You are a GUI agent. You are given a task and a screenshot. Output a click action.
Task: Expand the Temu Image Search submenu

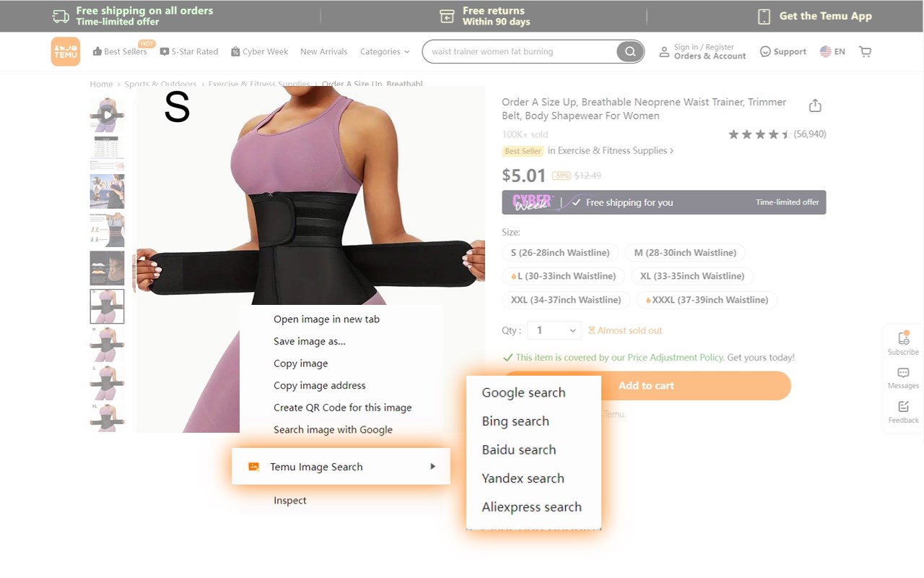click(x=341, y=467)
